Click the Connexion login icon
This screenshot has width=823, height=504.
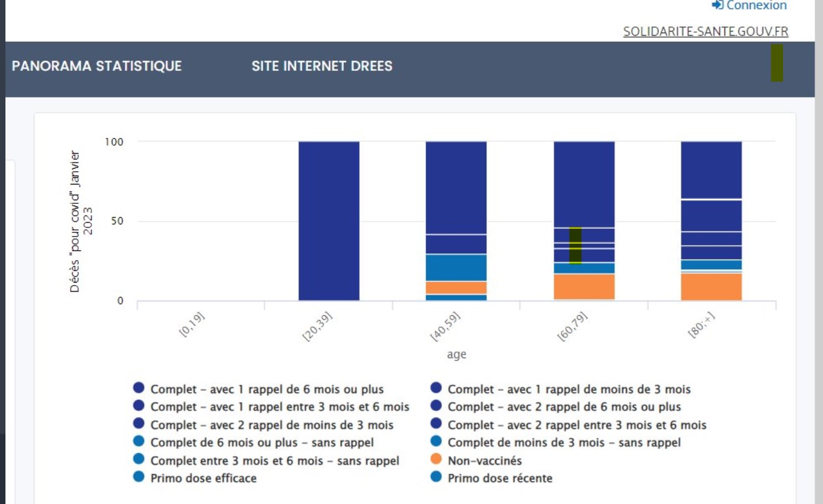click(x=718, y=5)
